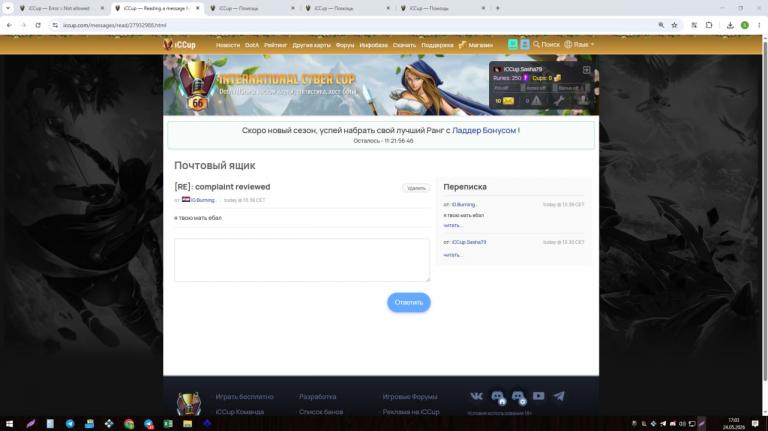Bookmark this page with star icon
This screenshot has height=431, width=768.
674,25
